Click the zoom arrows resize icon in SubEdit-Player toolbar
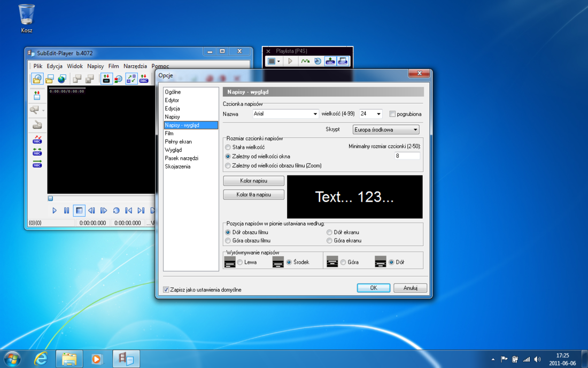 131,79
